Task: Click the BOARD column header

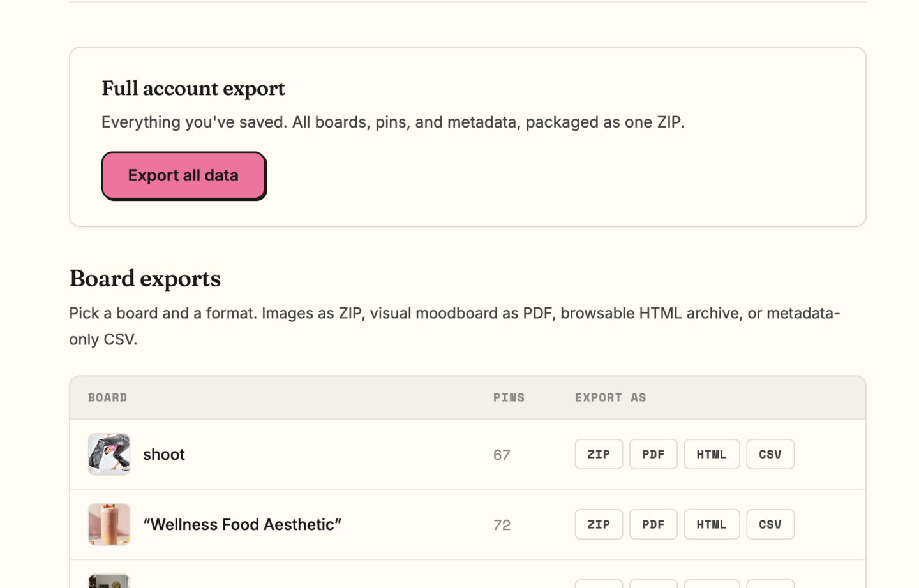Action: tap(108, 397)
